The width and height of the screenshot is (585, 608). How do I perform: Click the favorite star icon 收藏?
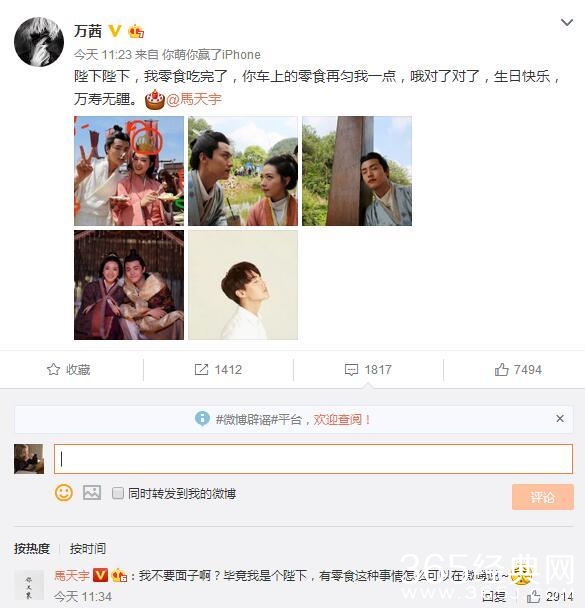coord(53,370)
